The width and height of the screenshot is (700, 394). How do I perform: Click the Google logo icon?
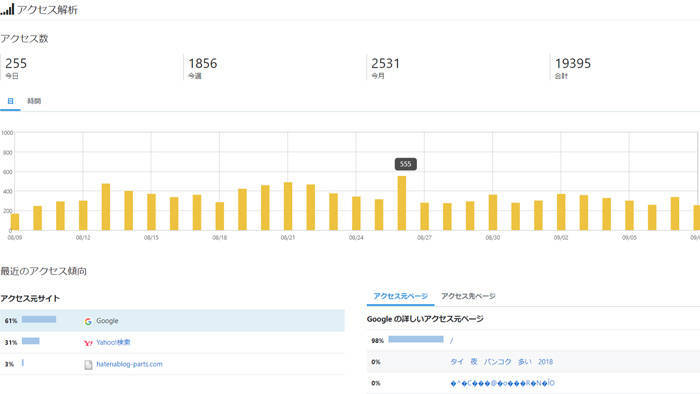tap(88, 321)
